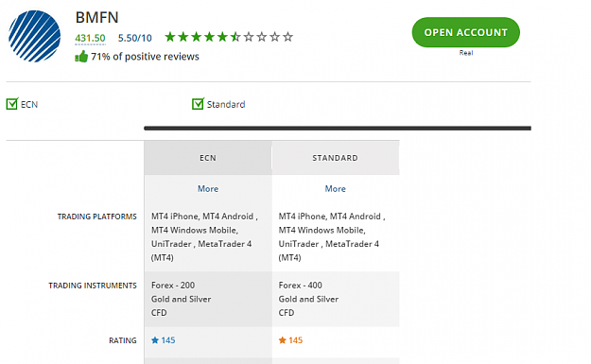Click the 5.50/10 score text
The image size is (591, 364).
click(x=135, y=38)
